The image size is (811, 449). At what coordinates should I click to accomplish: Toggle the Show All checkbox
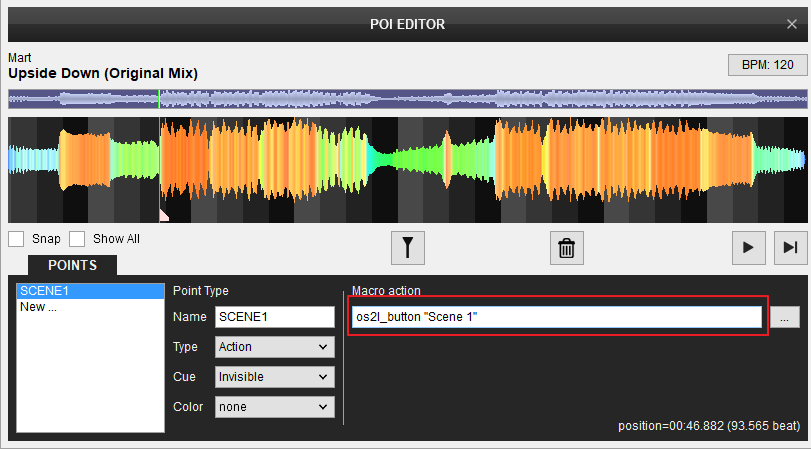point(77,239)
